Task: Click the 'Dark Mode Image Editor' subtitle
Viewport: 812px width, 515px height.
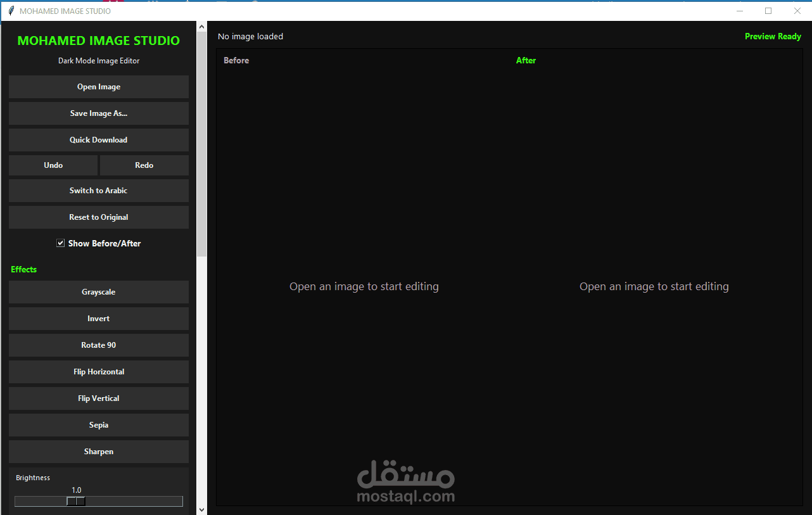Action: point(99,61)
